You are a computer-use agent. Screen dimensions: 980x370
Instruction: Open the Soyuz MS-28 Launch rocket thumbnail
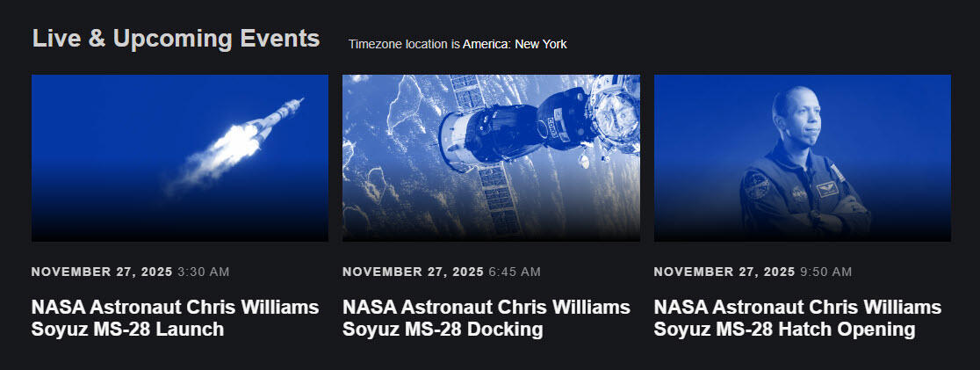(179, 158)
